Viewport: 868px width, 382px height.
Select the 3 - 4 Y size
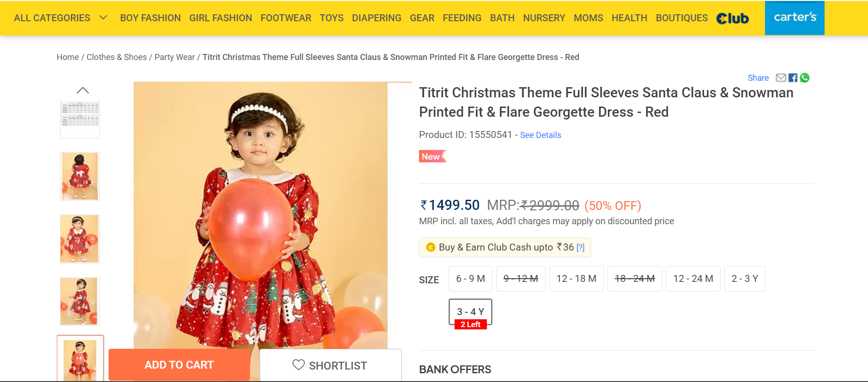(470, 312)
